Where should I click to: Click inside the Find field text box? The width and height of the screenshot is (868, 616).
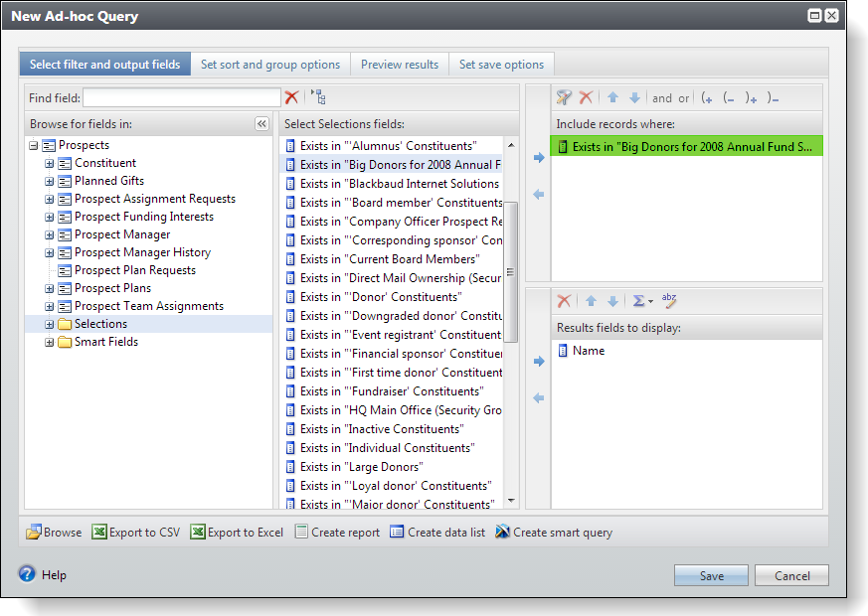181,98
